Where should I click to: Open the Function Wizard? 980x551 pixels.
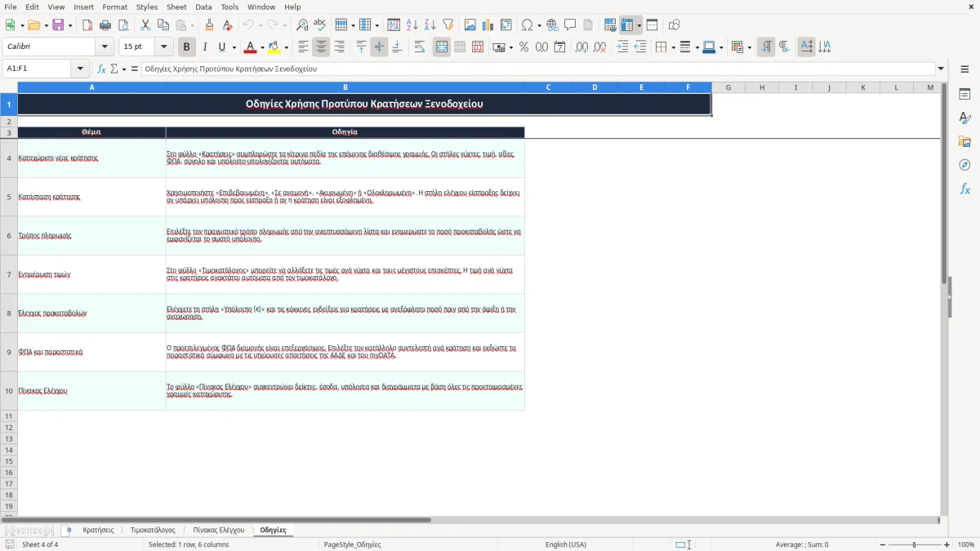(101, 69)
